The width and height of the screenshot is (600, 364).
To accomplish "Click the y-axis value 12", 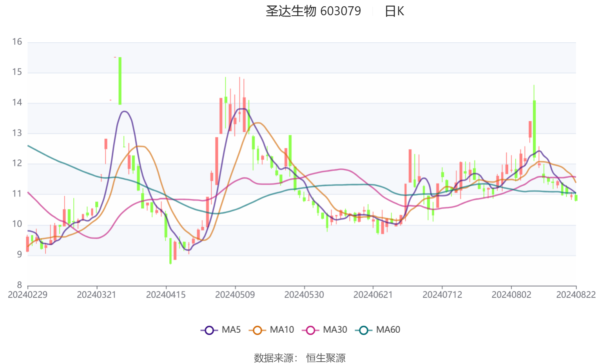I will (x=17, y=163).
